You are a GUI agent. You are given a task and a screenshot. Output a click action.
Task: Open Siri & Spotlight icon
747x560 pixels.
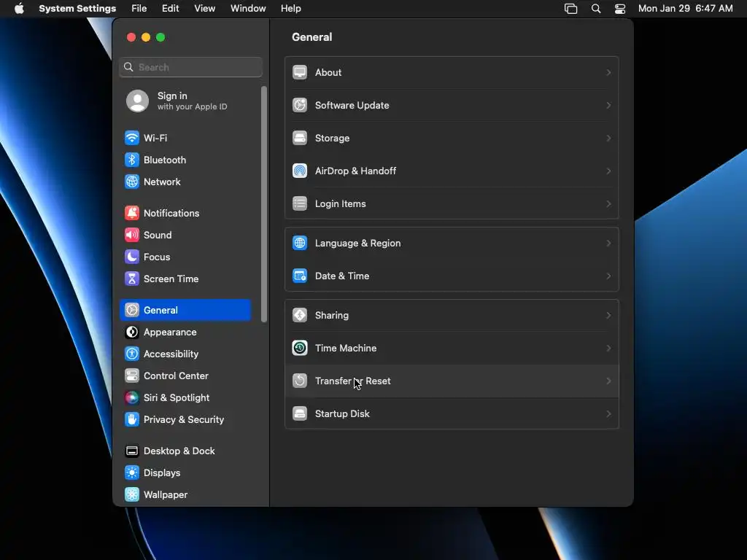click(x=132, y=398)
